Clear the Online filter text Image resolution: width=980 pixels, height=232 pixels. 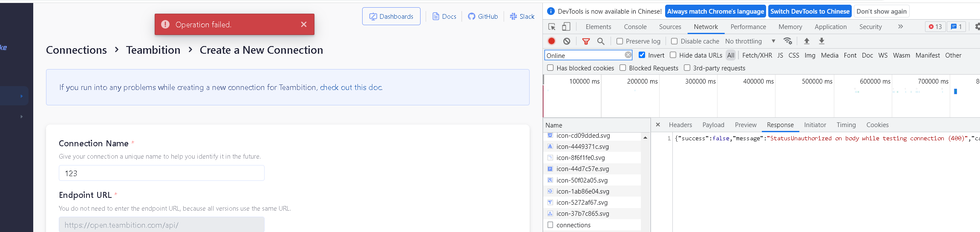[x=628, y=55]
